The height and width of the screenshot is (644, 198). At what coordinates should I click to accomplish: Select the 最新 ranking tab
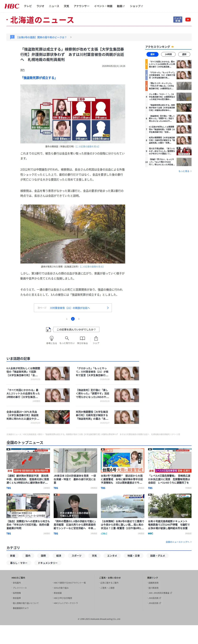point(152,54)
